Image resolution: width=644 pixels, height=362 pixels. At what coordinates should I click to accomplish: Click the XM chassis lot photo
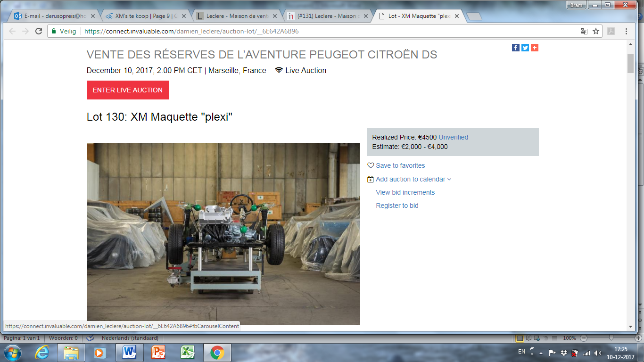pyautogui.click(x=223, y=234)
